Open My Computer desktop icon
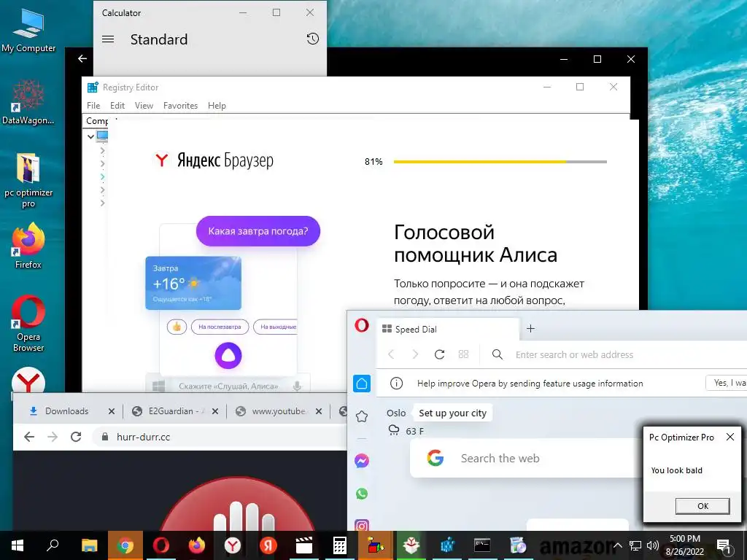The height and width of the screenshot is (560, 747). click(28, 31)
